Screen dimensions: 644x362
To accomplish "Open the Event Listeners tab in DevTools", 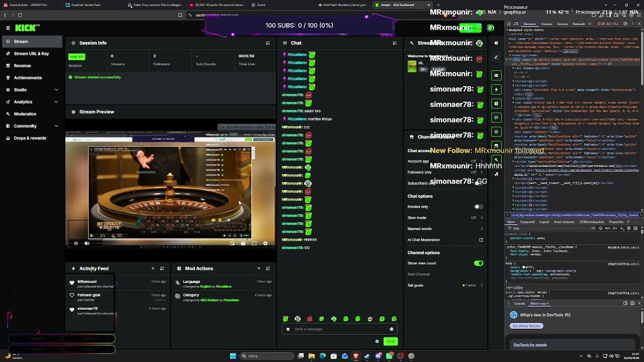I will click(x=564, y=222).
